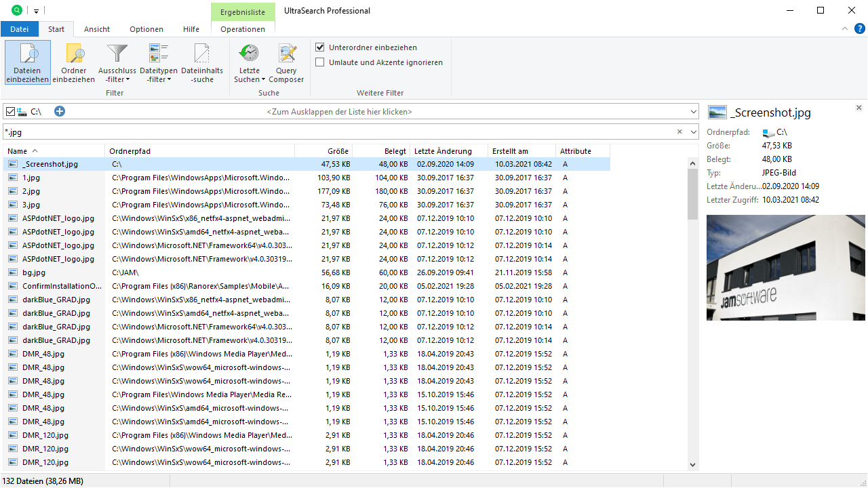Click the file icon of 1.jpg row

13,178
